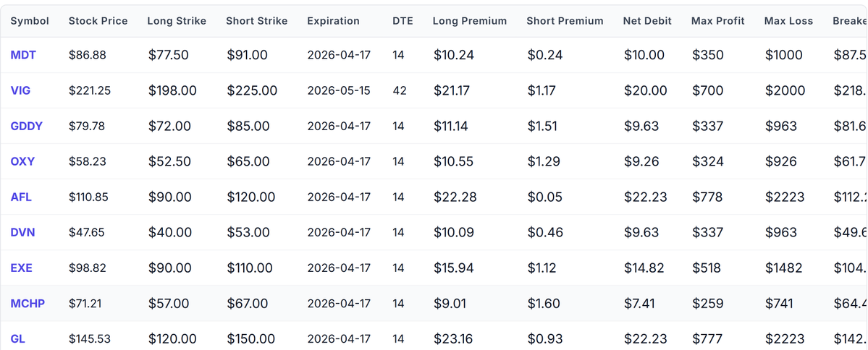This screenshot has height=350, width=868.
Task: Sort by the Max Loss column header
Action: 788,21
